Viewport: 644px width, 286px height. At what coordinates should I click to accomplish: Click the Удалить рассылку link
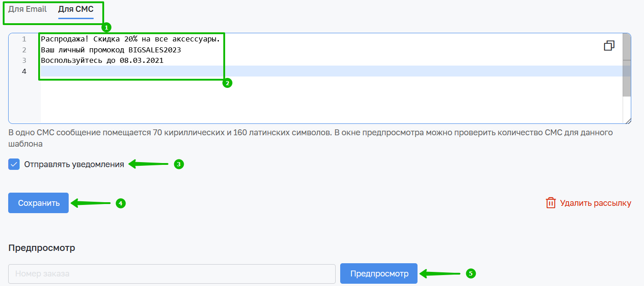pyautogui.click(x=596, y=203)
